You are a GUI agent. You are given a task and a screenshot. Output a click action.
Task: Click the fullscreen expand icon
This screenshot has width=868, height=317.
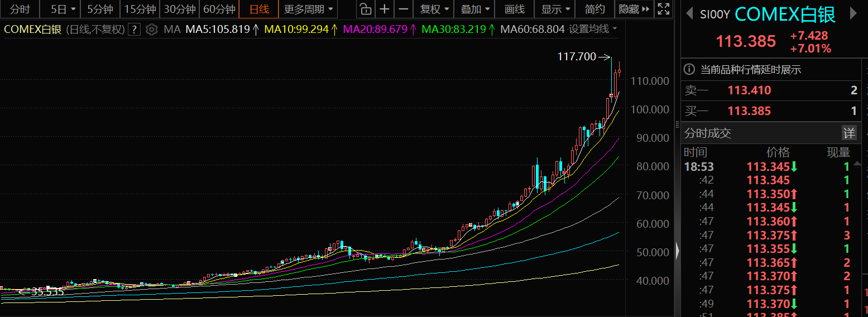pyautogui.click(x=663, y=9)
